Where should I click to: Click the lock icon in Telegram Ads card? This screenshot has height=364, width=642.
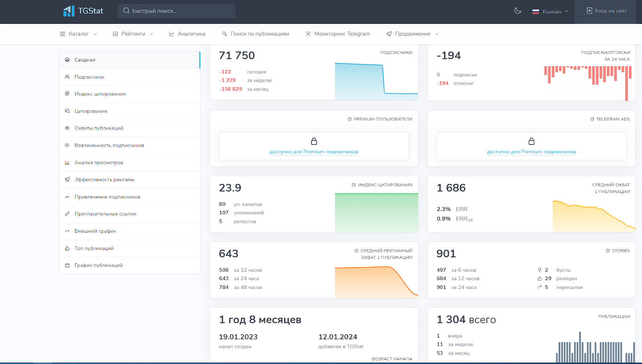[x=531, y=141]
